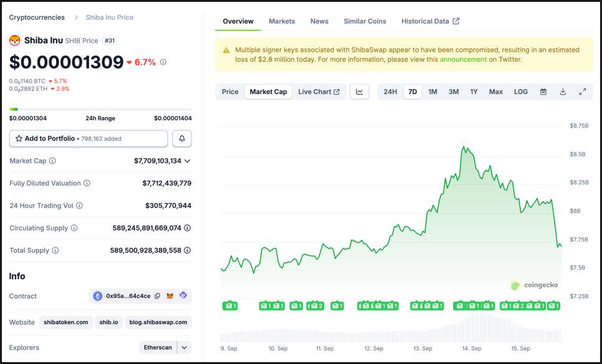Click the 24h Range progress bar
This screenshot has height=364, width=602.
100,110
